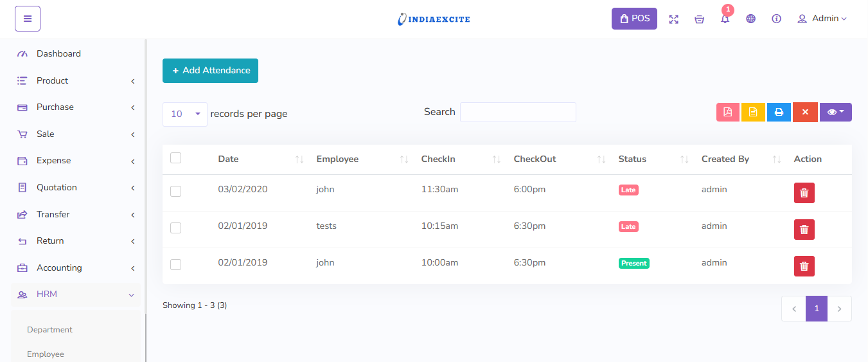Export table as CSV yellow icon

point(753,112)
